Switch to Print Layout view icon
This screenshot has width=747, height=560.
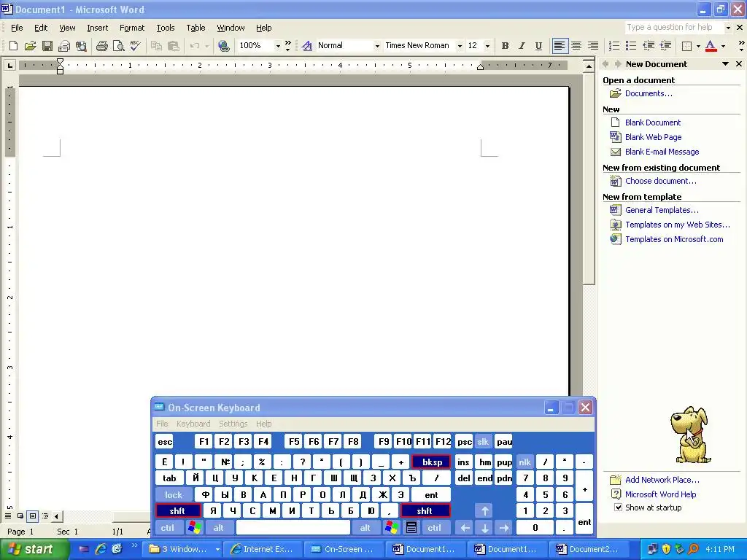[x=32, y=516]
